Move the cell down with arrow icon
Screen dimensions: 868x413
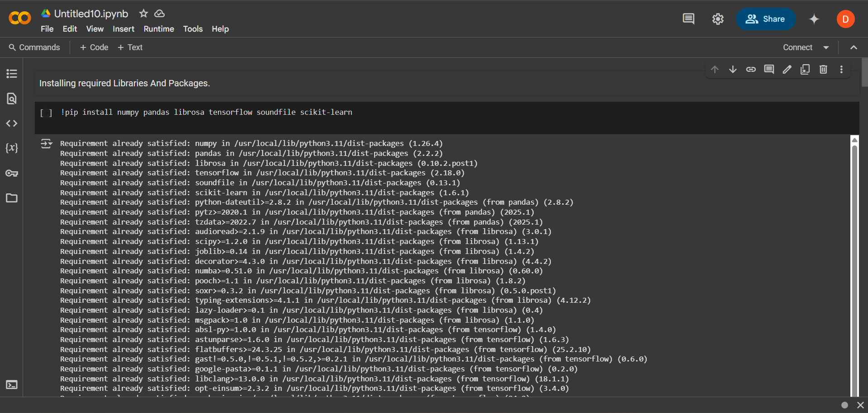(x=733, y=69)
